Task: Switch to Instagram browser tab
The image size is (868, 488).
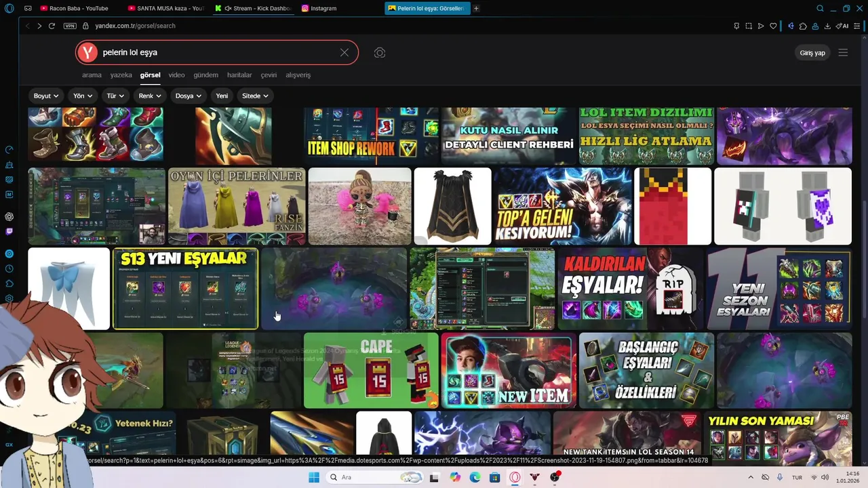Action: coord(339,8)
